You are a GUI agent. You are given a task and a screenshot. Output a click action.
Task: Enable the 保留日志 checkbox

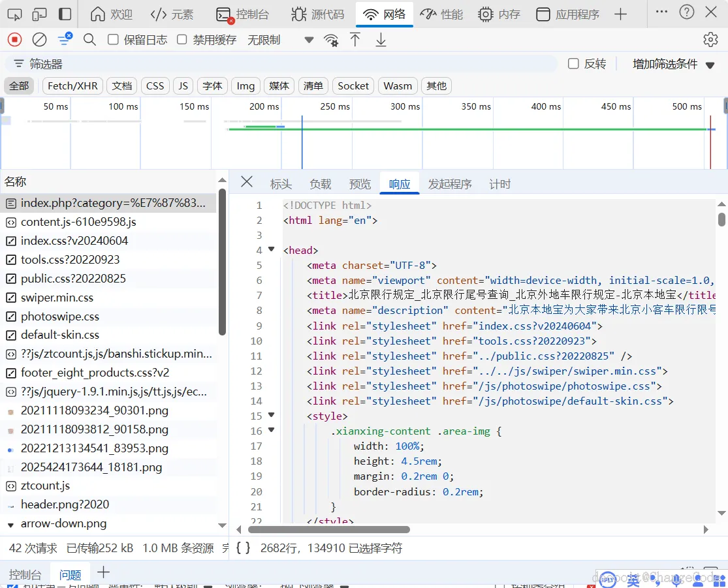(114, 40)
